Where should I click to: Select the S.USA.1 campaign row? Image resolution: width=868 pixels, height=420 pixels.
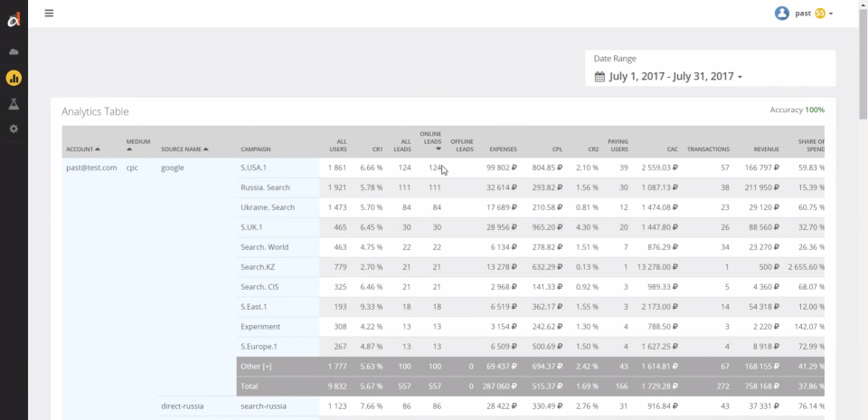click(253, 167)
